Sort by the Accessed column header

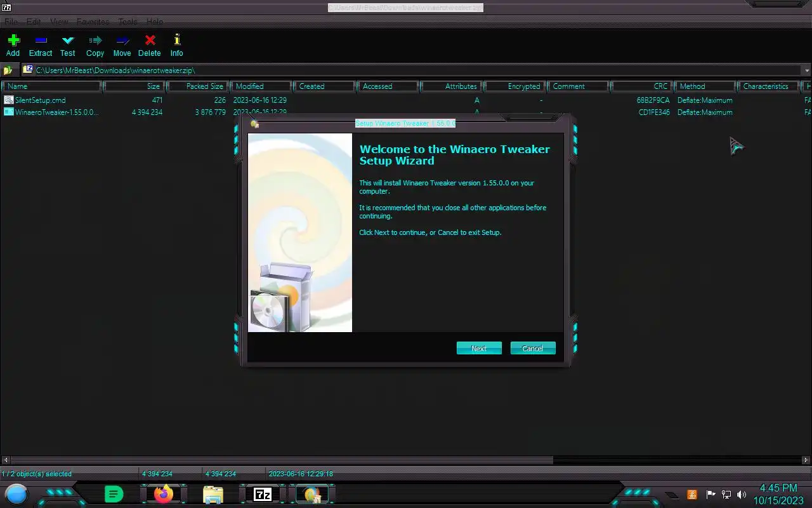[x=388, y=86]
